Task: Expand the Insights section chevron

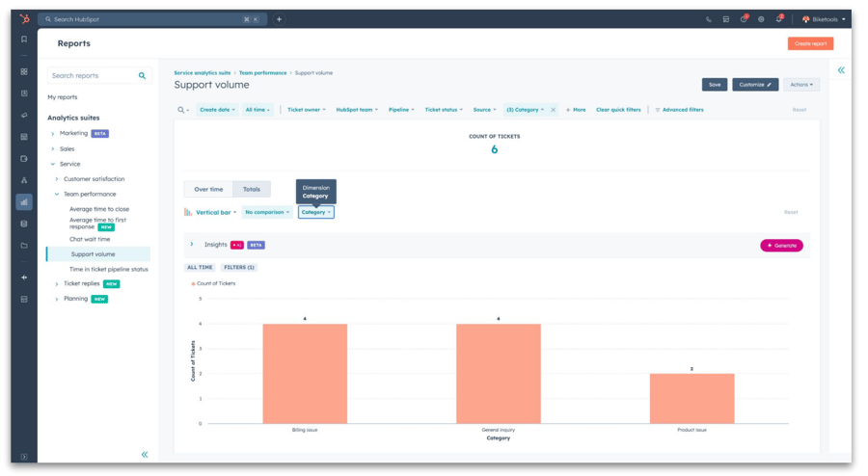Action: [x=192, y=245]
